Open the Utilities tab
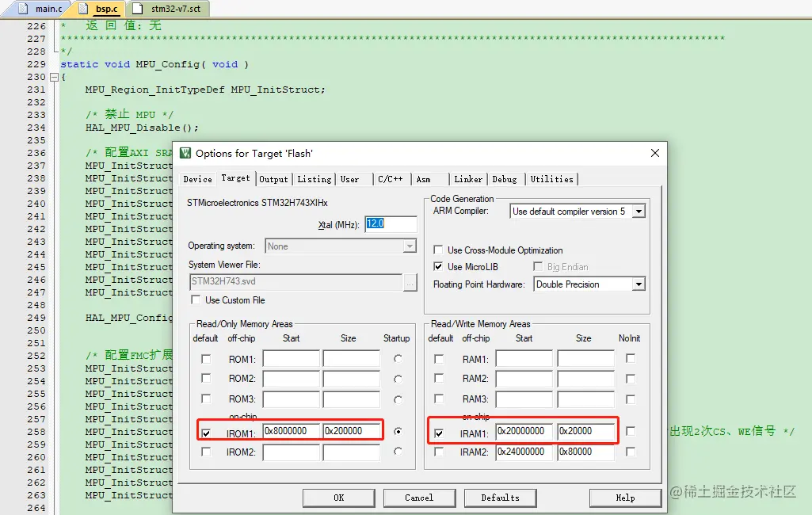Image resolution: width=812 pixels, height=515 pixels. click(552, 179)
